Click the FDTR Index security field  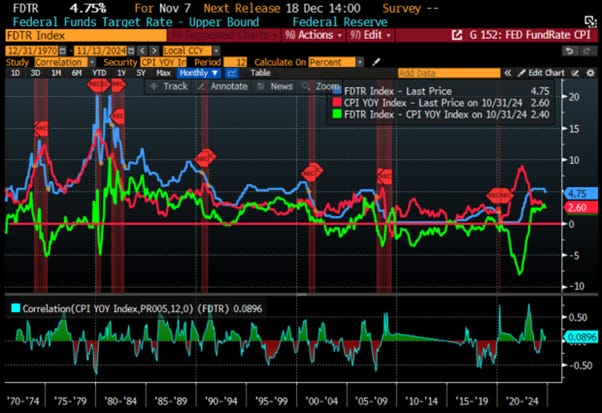point(86,36)
